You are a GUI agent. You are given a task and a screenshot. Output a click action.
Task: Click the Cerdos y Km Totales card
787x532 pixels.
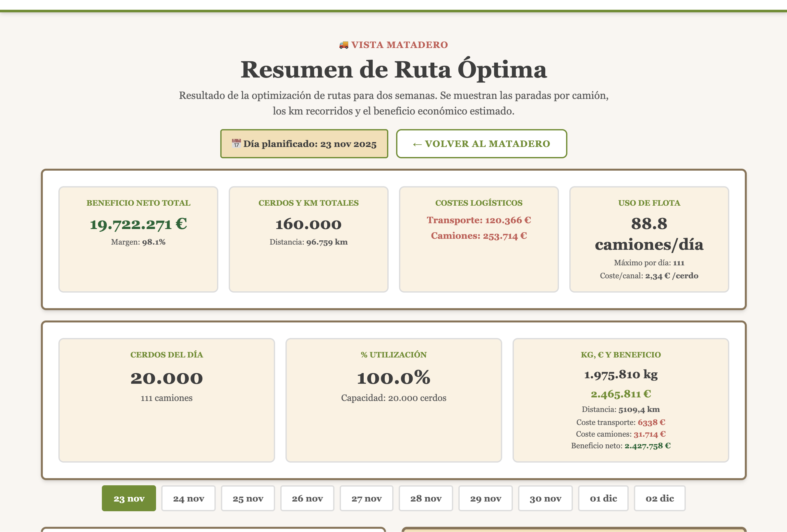click(308, 239)
